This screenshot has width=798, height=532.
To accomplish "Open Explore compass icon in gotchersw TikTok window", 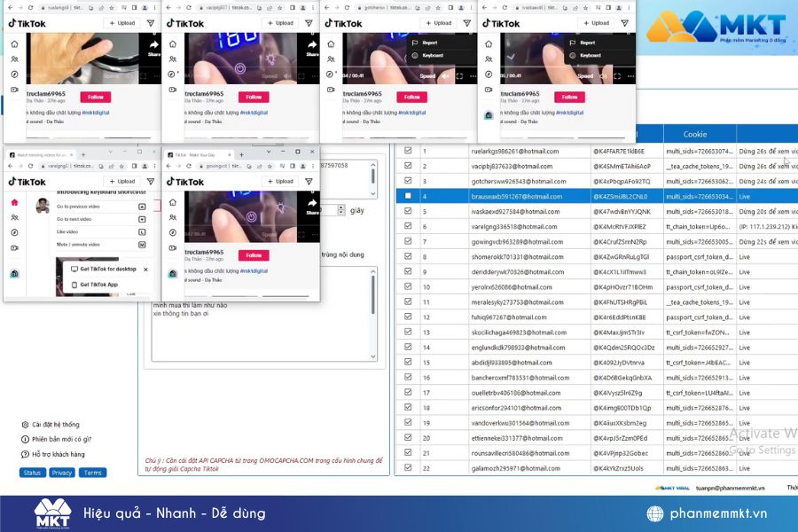I will (331, 74).
